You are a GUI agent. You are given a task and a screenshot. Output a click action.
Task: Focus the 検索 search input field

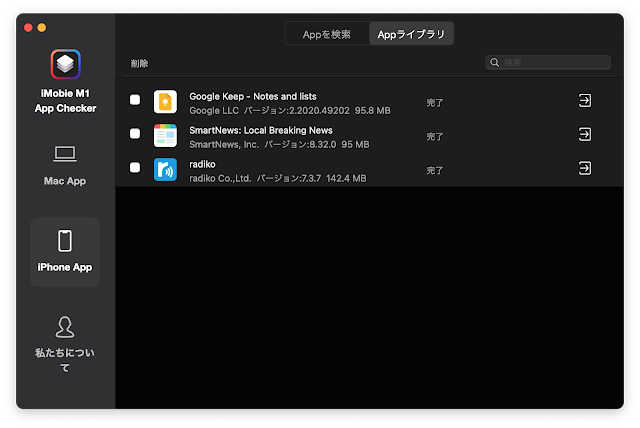(548, 62)
